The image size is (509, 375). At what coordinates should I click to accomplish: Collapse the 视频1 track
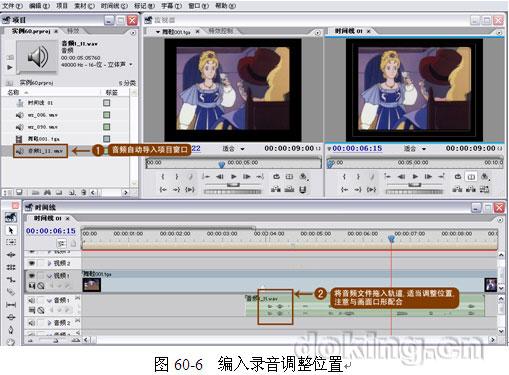(50, 276)
